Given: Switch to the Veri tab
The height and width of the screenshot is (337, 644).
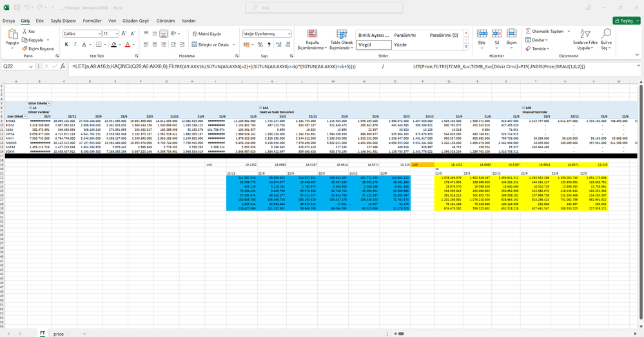Looking at the screenshot, I should pyautogui.click(x=112, y=21).
